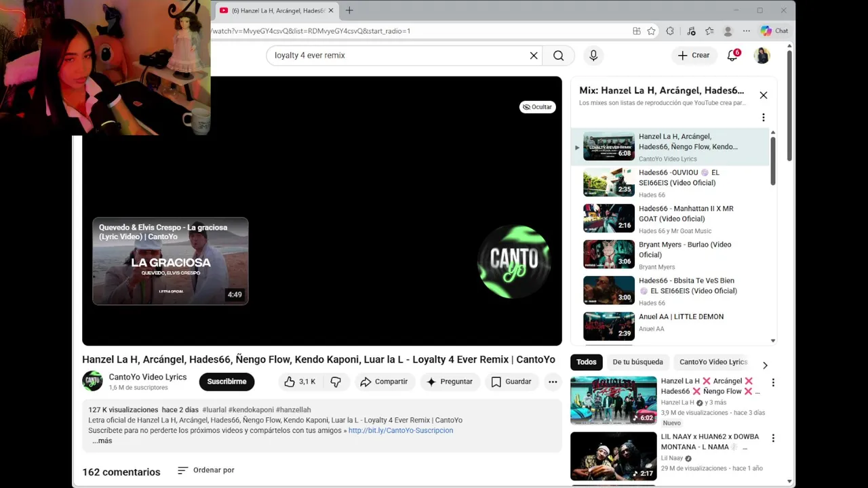
Task: Save the video with the Guardar button
Action: [x=511, y=382]
